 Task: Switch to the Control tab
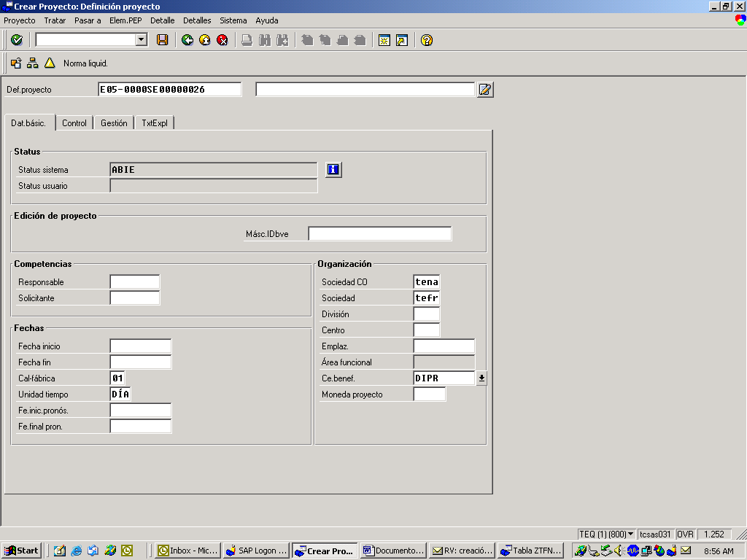[x=74, y=122]
